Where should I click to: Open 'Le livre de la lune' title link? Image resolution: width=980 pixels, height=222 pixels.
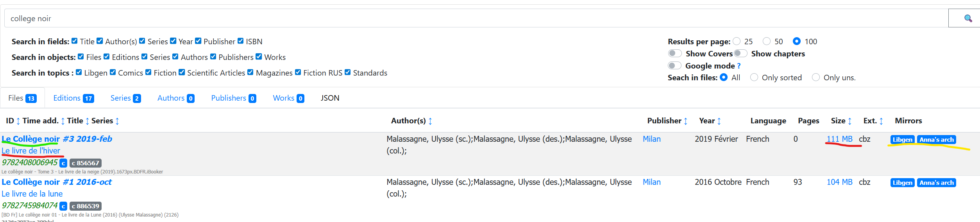pos(32,194)
